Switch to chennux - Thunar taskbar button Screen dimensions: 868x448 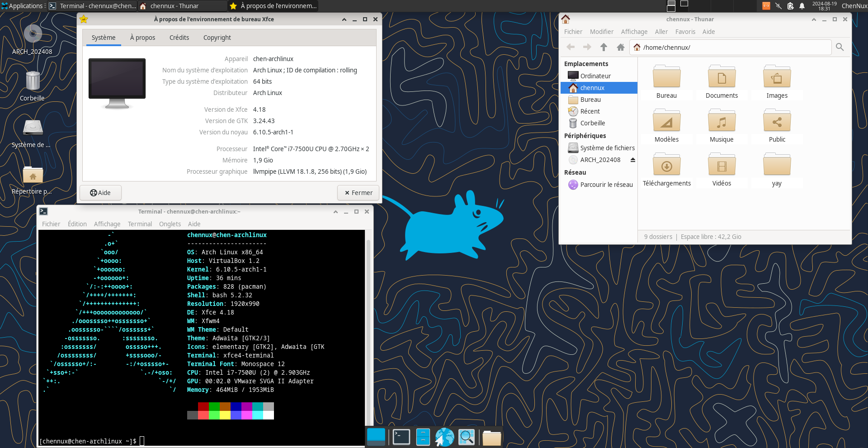tap(183, 6)
